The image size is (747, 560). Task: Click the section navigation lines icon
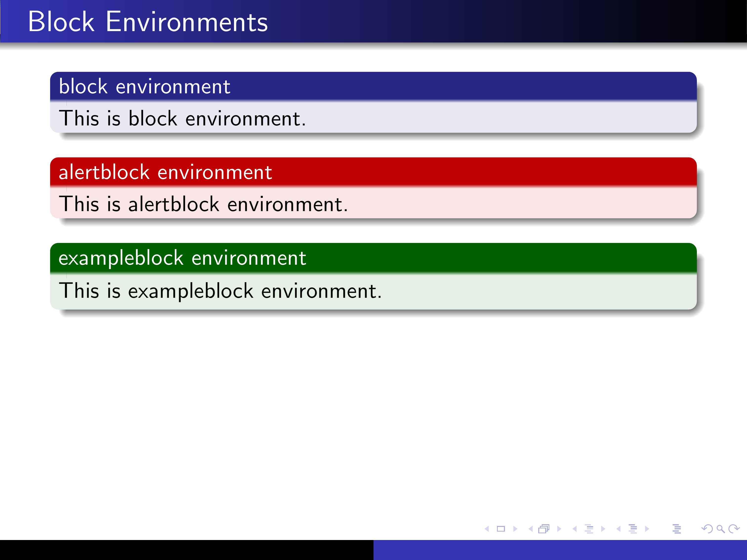click(633, 529)
